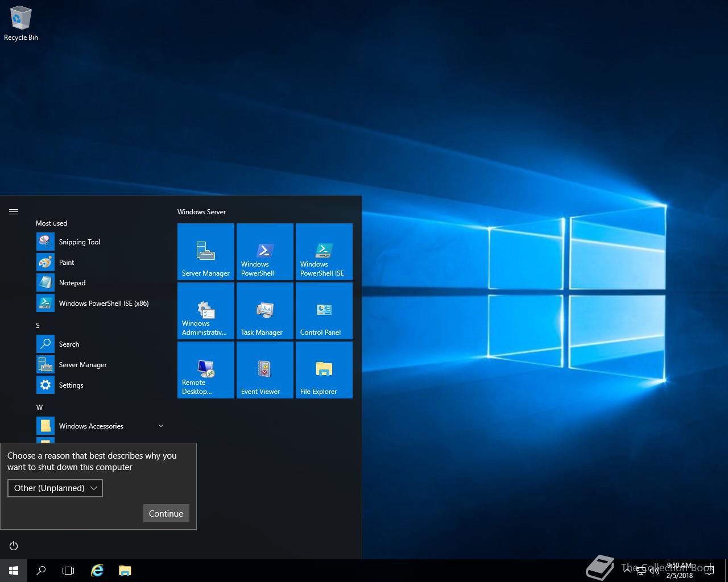
Task: Open the shutdown reason dropdown "Other (Unplanned)"
Action: pos(55,488)
